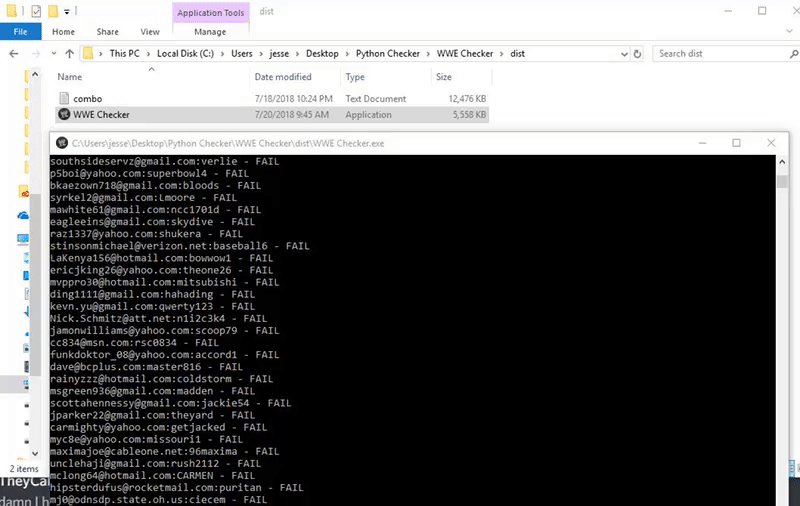
Task: Open the File menu in Explorer
Action: [x=20, y=32]
